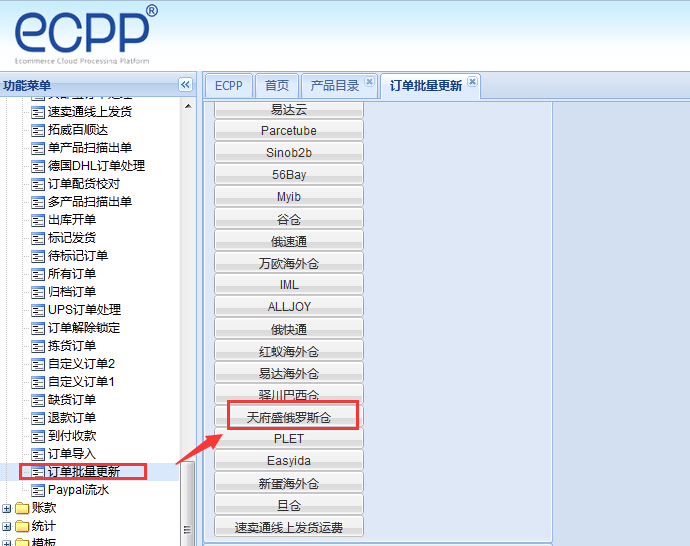690x546 pixels.
Task: Close the 订单批量更新 tab
Action: pyautogui.click(x=472, y=82)
